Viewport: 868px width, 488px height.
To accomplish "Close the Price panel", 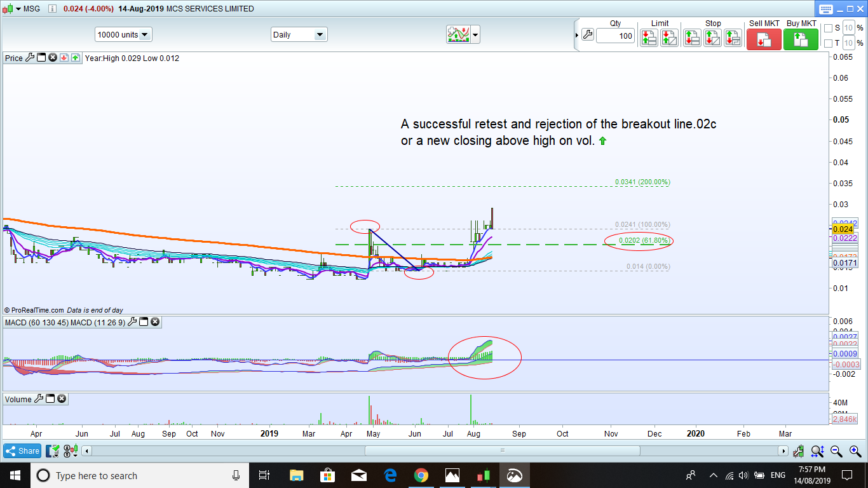I will (x=53, y=58).
